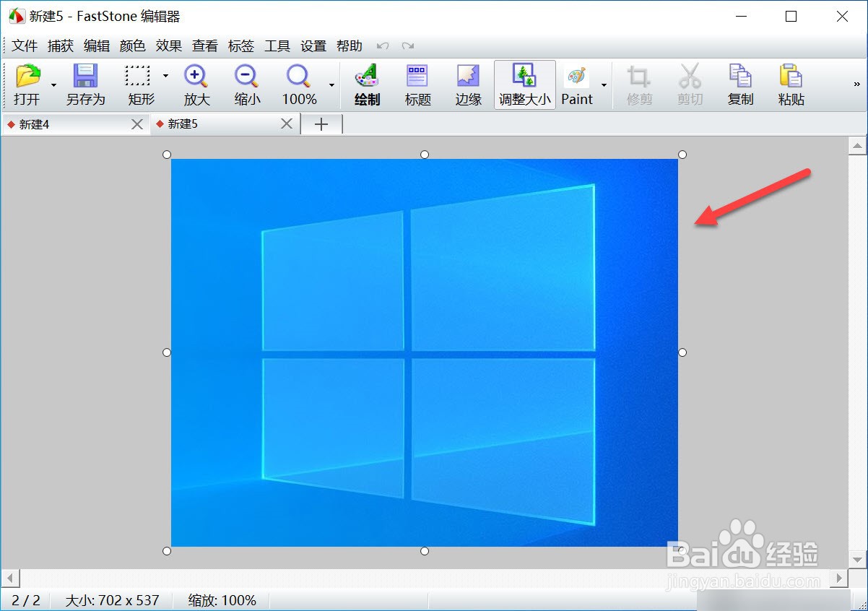
Task: Click the Undo arrow in menu bar
Action: [x=383, y=46]
